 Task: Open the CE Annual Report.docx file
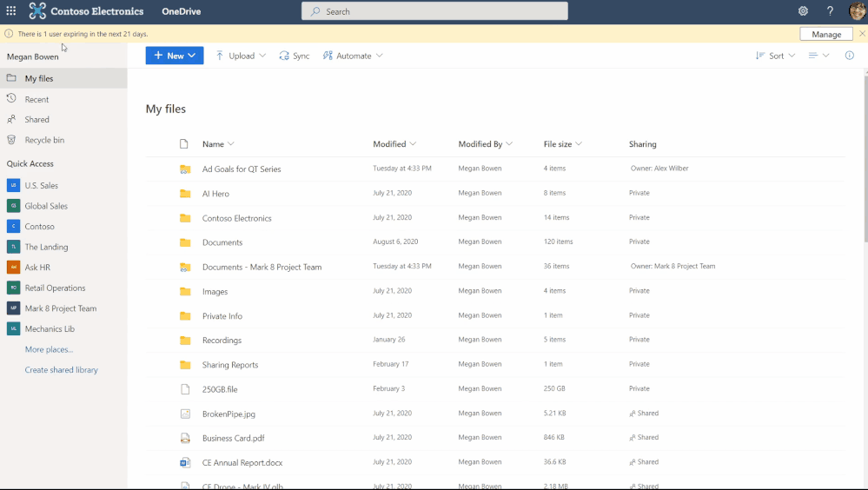(242, 462)
